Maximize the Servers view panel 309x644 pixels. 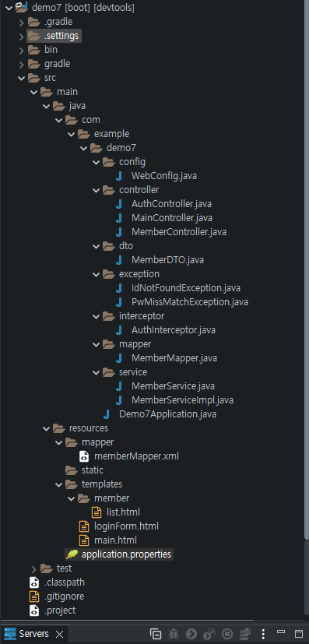tap(298, 634)
